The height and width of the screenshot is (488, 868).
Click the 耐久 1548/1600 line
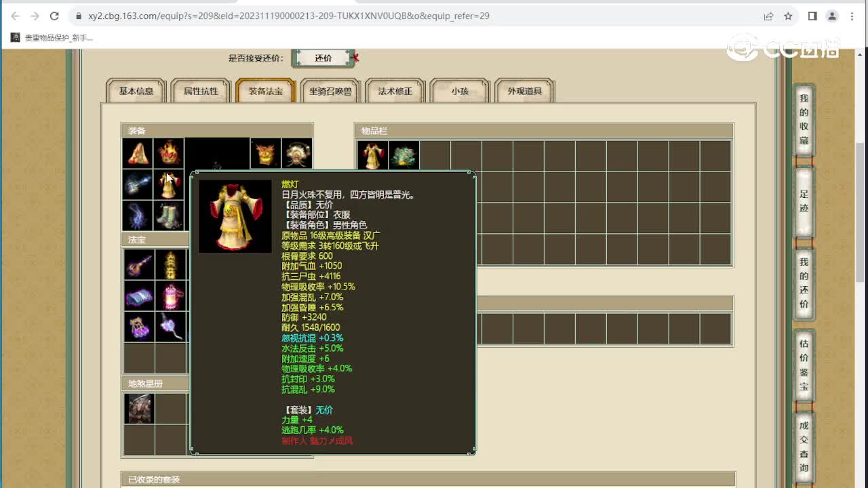pos(311,327)
